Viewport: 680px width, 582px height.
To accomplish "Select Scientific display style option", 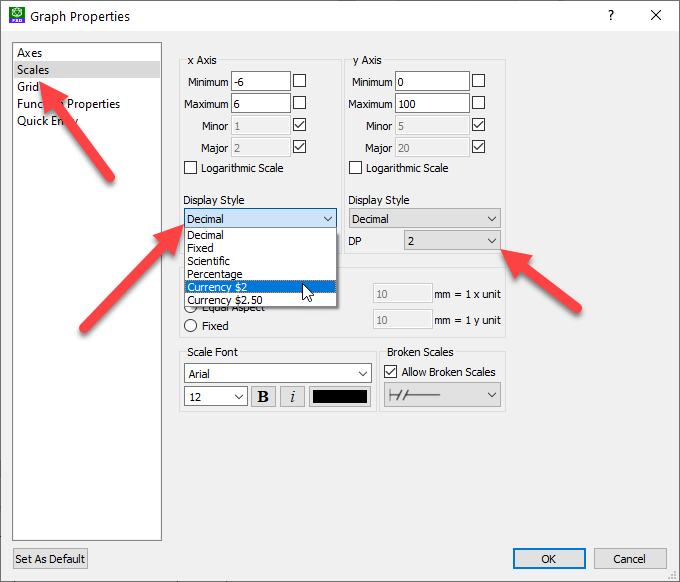I will point(208,261).
